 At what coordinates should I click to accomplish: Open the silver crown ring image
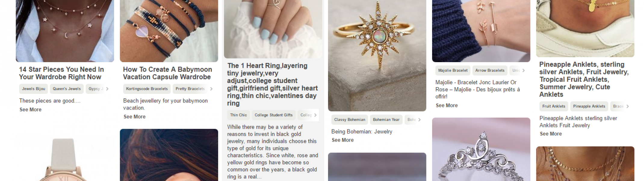(481, 149)
